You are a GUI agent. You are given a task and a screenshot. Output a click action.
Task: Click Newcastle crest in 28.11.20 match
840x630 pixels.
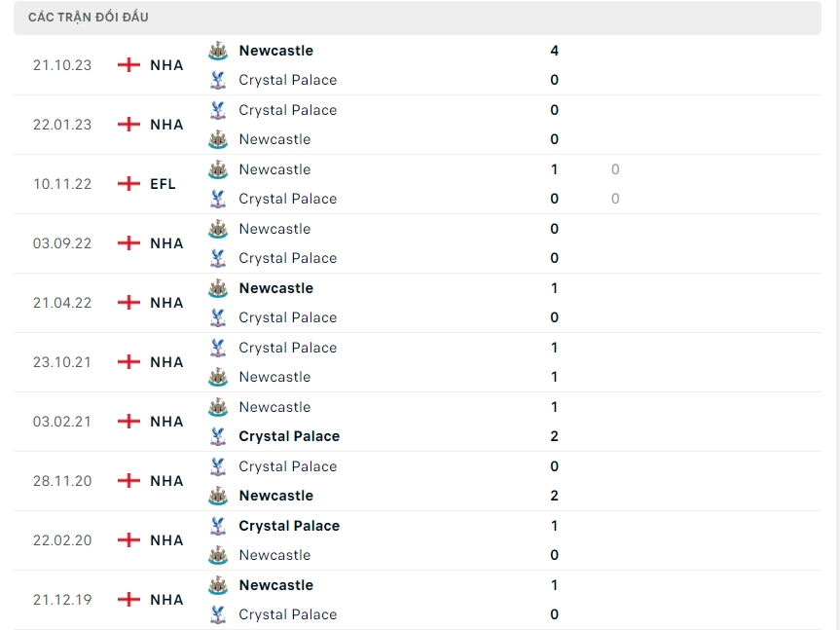[x=218, y=496]
